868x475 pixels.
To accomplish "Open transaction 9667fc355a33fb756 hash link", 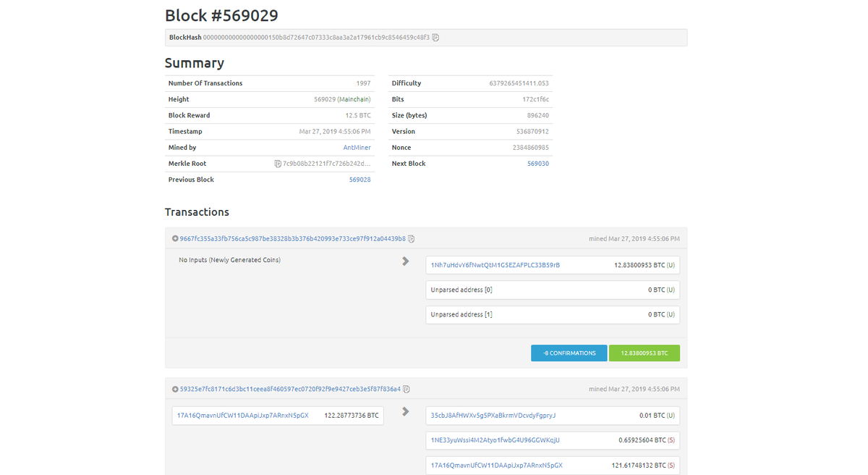I will [x=293, y=239].
